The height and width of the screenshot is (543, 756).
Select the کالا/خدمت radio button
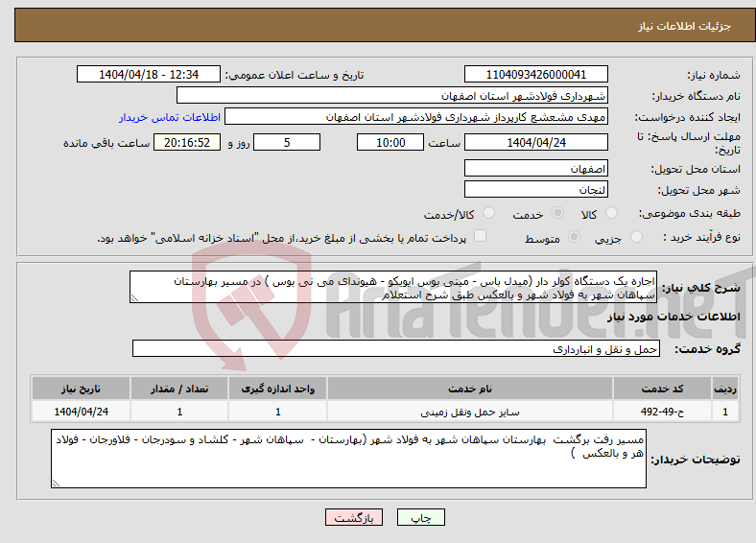click(489, 213)
